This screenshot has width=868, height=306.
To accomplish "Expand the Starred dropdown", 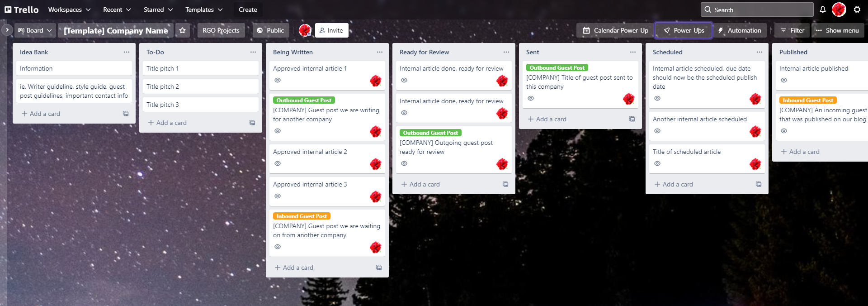I will pyautogui.click(x=158, y=10).
